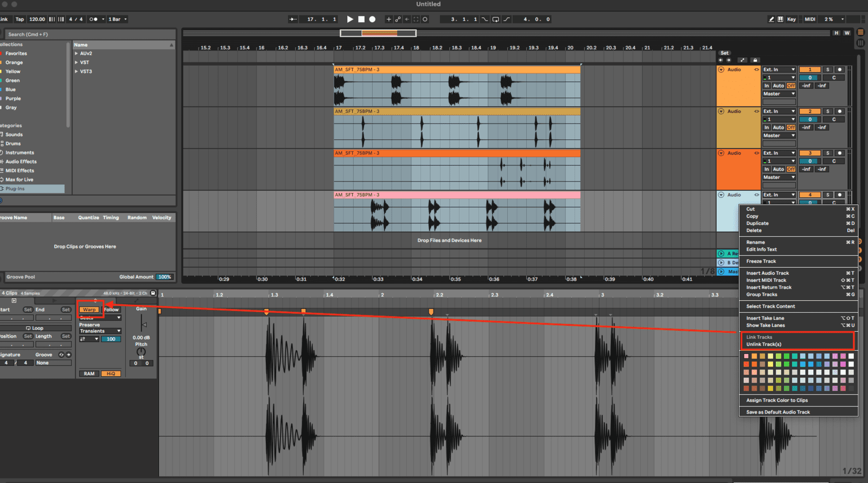Open the 1 Bar quantization dropdown
The width and height of the screenshot is (868, 483).
(x=118, y=19)
